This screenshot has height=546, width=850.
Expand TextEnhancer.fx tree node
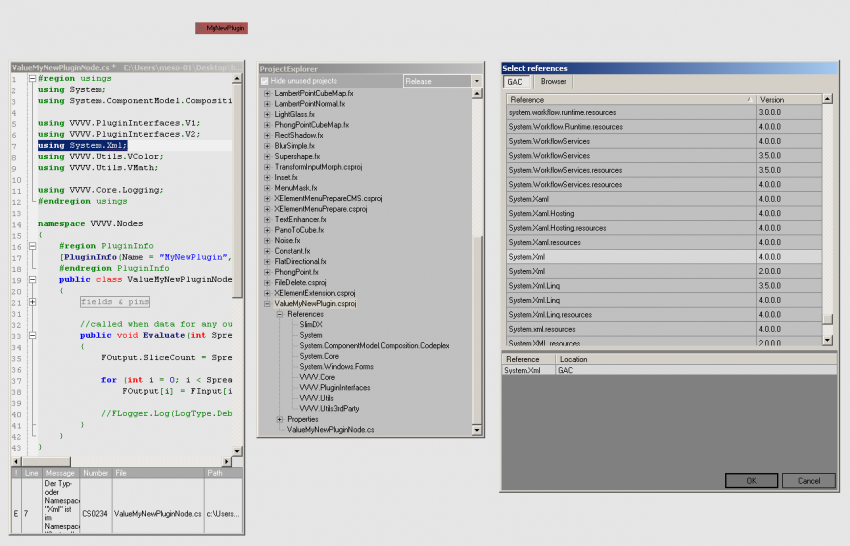pyautogui.click(x=267, y=220)
